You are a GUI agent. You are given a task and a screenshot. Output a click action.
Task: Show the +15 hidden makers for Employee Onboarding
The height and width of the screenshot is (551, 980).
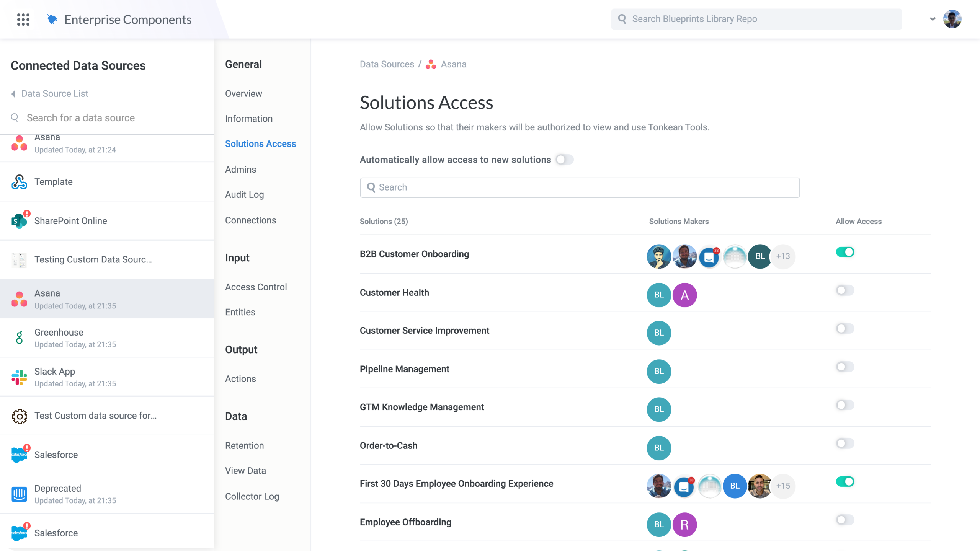(x=783, y=486)
